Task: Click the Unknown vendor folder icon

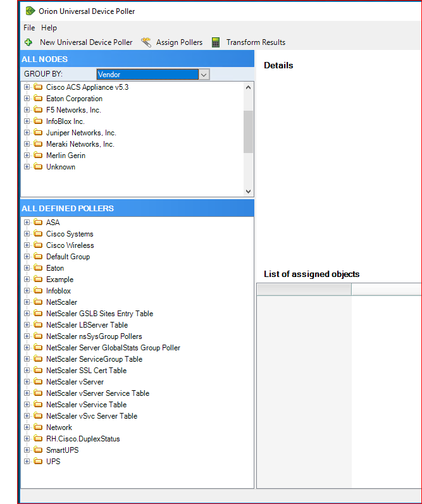Action: [x=38, y=166]
